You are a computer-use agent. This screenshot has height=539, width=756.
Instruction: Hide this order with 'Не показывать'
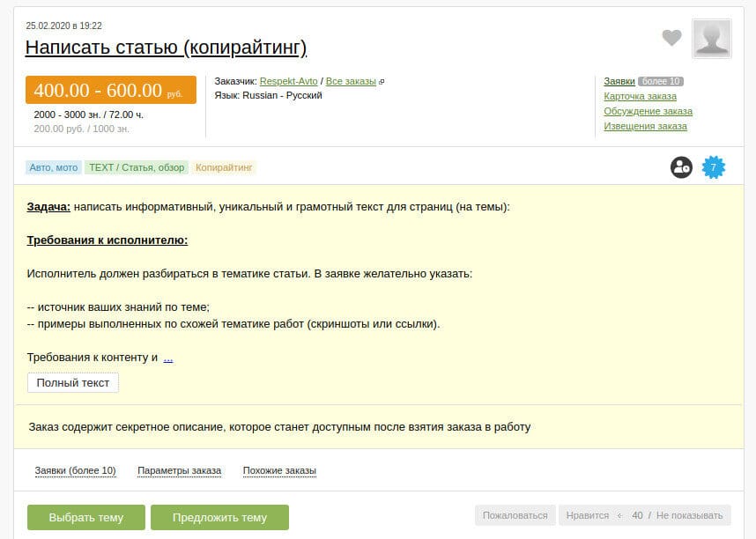[689, 515]
